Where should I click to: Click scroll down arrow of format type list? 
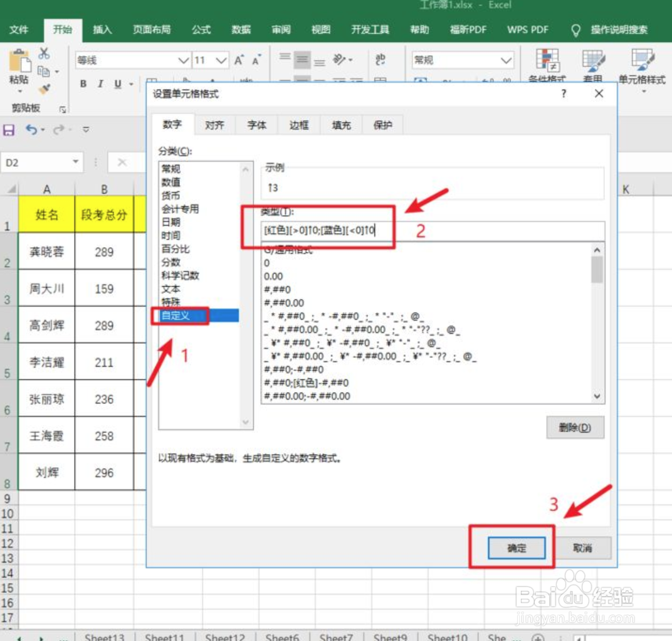[597, 396]
